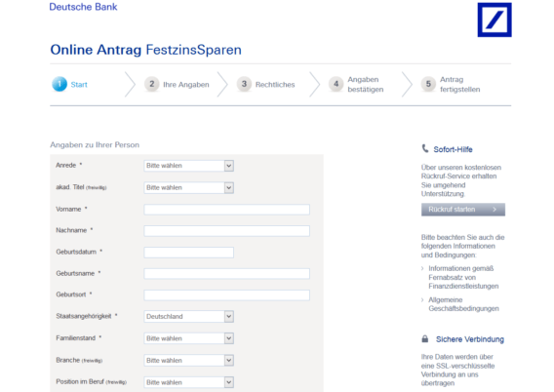Click the padlock icon beside Sichere Verbindung
The image size is (554, 392).
[x=425, y=339]
